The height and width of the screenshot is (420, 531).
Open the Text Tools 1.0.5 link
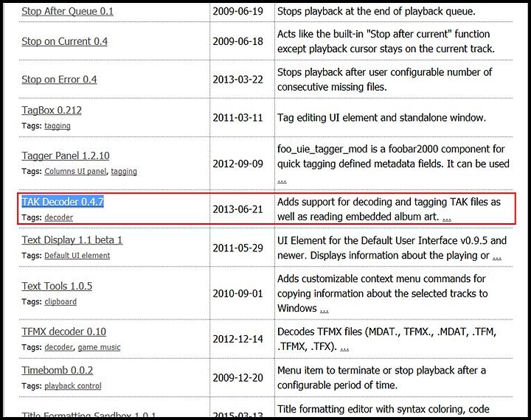coord(57,286)
